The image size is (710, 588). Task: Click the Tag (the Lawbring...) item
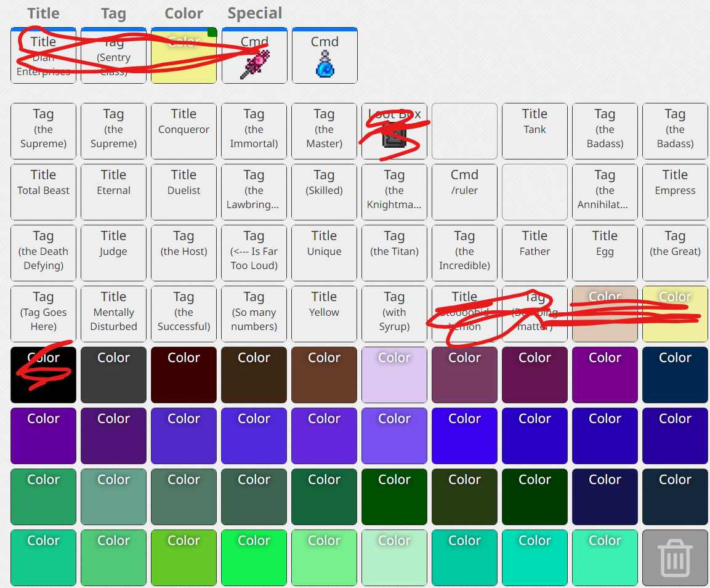point(254,192)
